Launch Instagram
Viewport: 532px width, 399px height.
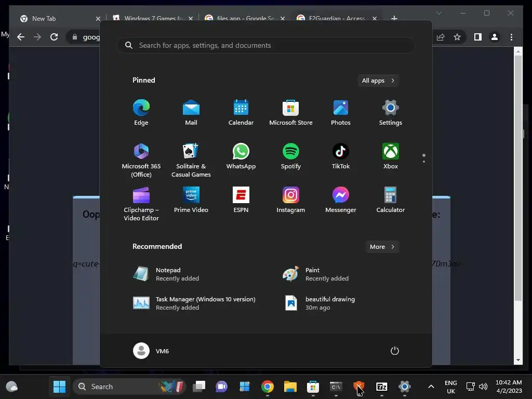pyautogui.click(x=291, y=200)
